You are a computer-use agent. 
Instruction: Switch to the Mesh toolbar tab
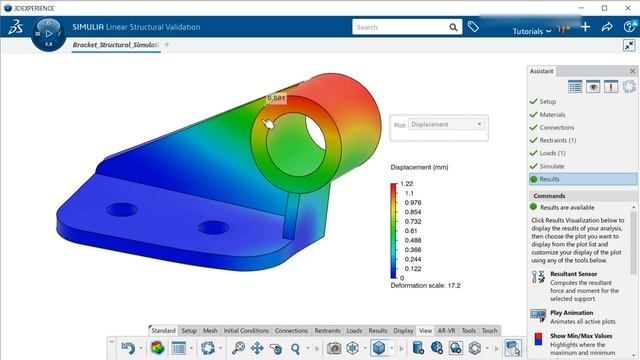(x=210, y=331)
